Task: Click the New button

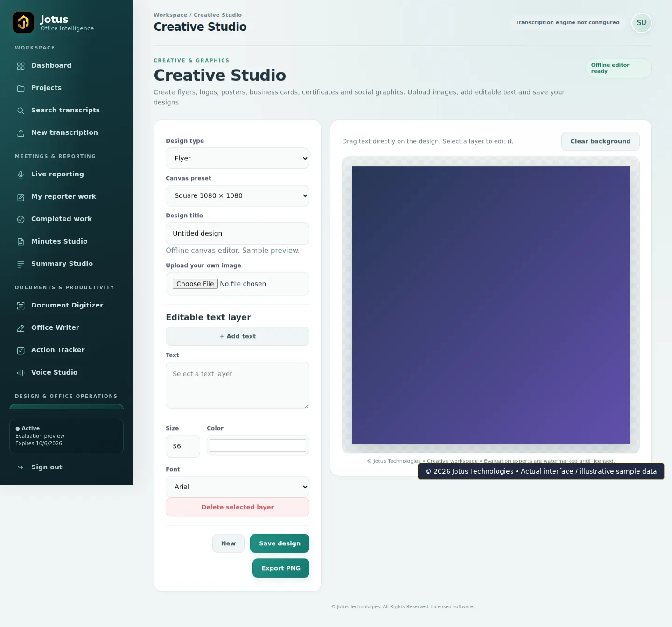Action: click(x=228, y=543)
